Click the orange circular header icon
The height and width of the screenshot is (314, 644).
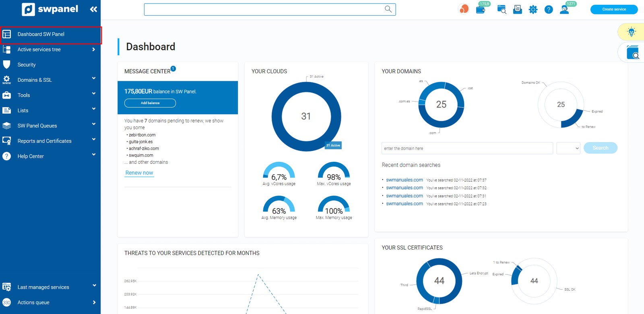coord(464,9)
